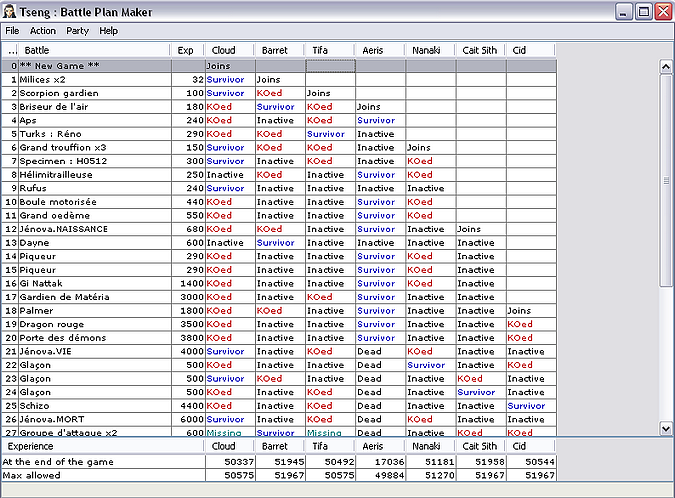Image resolution: width=675 pixels, height=498 pixels.
Task: Select the 'Jénova.VIE' battle
Action: (x=279, y=351)
